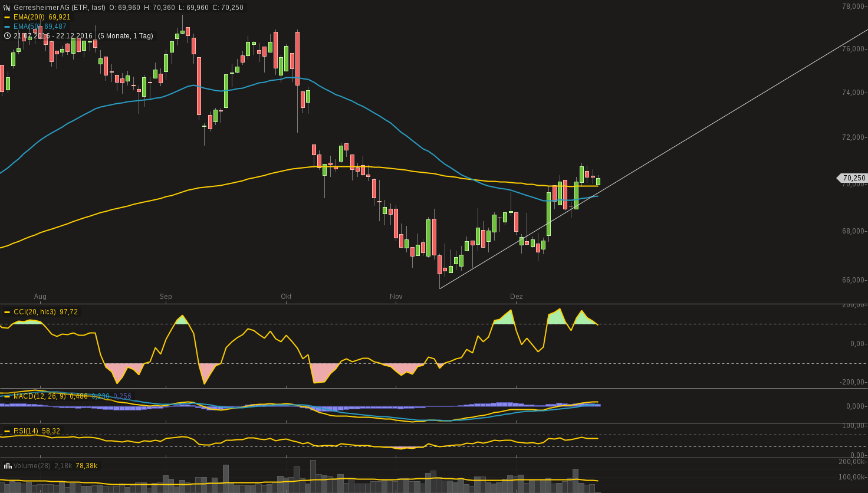The height and width of the screenshot is (493, 868).
Task: Select the Volume(28) indicator label
Action: coord(32,466)
